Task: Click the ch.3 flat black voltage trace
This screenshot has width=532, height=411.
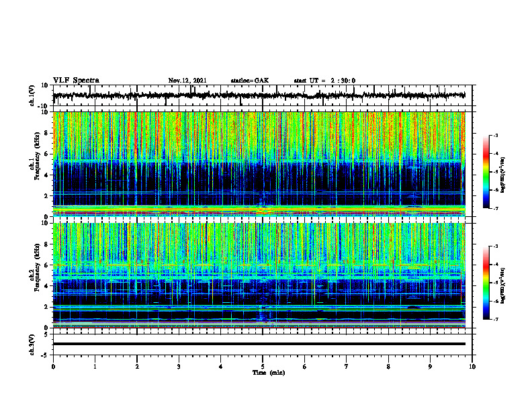Action: pyautogui.click(x=259, y=344)
